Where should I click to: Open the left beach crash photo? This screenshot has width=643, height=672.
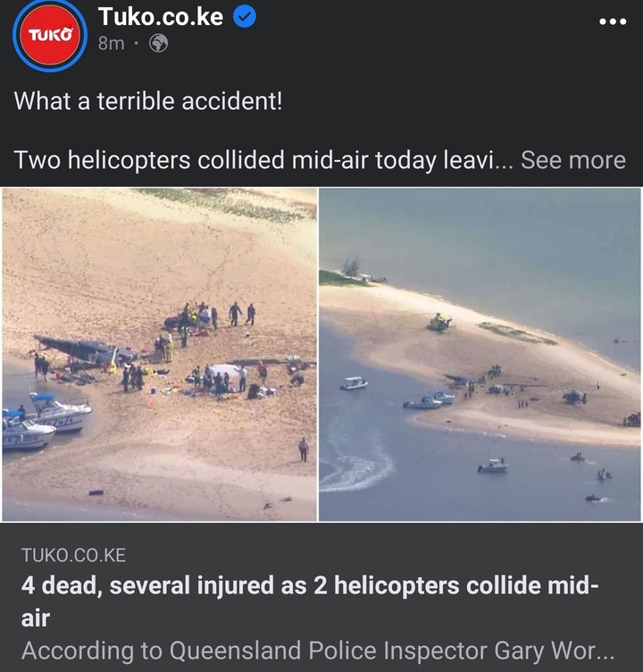159,355
